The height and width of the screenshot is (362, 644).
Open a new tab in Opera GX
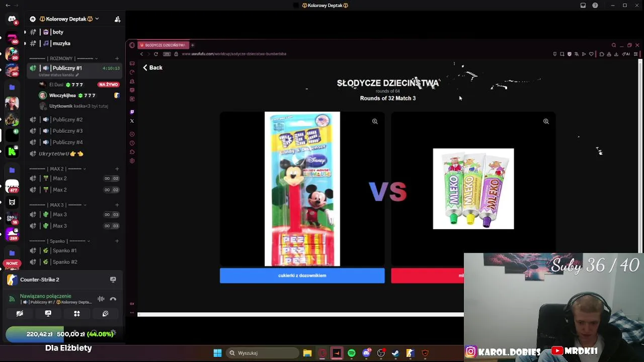click(192, 45)
